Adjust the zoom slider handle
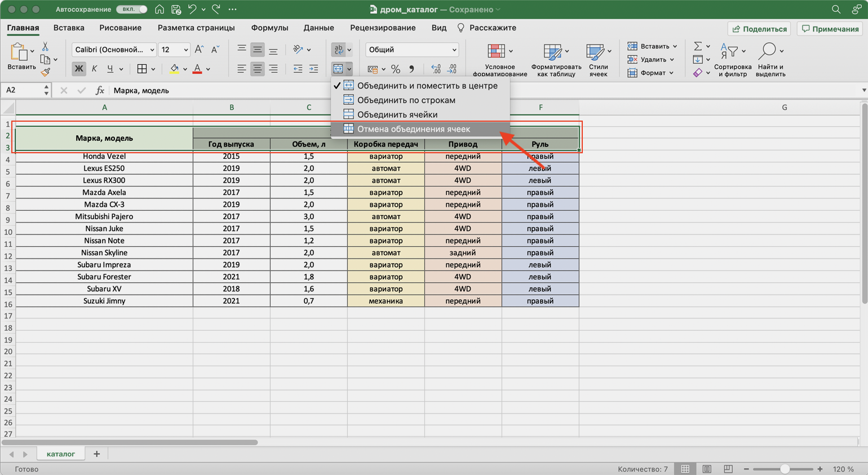The width and height of the screenshot is (868, 475). [x=784, y=469]
